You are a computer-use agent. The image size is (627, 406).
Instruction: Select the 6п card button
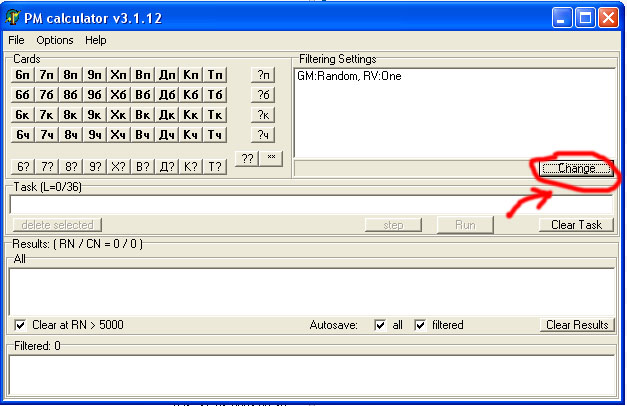click(x=23, y=75)
